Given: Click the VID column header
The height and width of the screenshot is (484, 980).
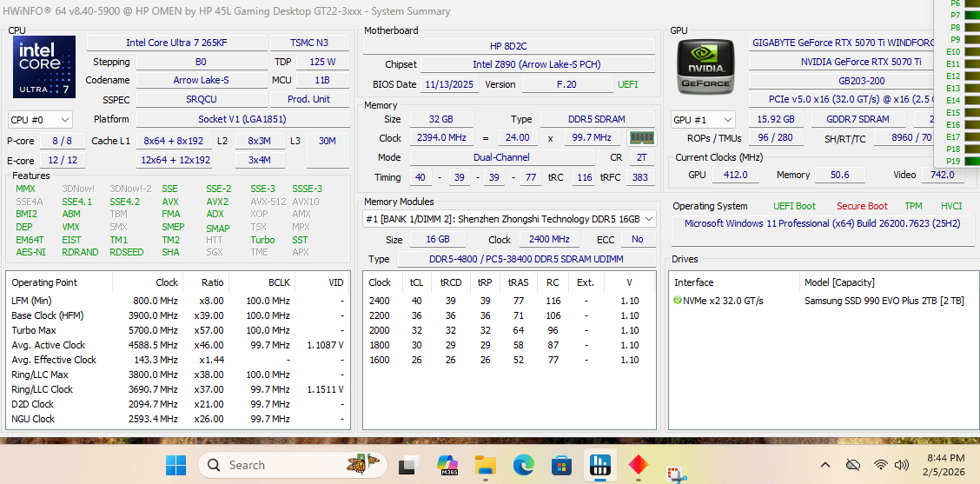Looking at the screenshot, I should (x=321, y=282).
